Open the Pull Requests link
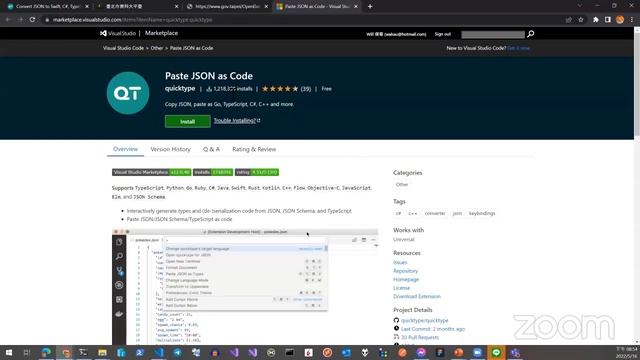 pos(420,338)
